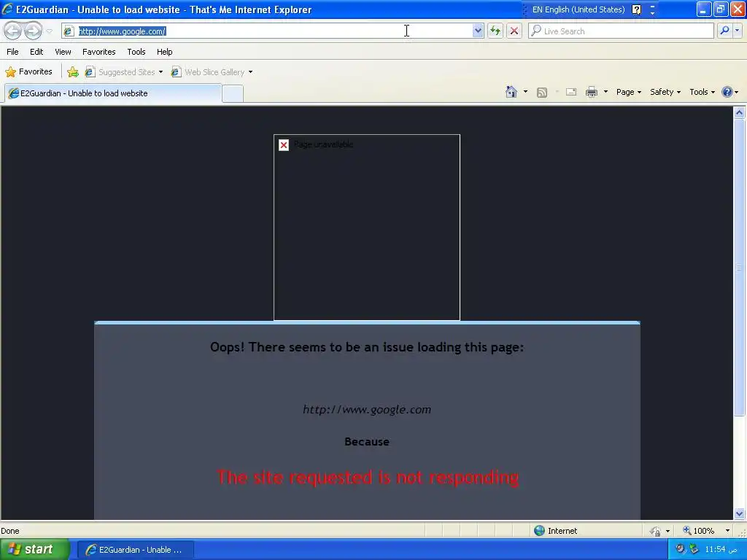The width and height of the screenshot is (747, 560).
Task: Click the Home icon in command bar
Action: tap(511, 92)
